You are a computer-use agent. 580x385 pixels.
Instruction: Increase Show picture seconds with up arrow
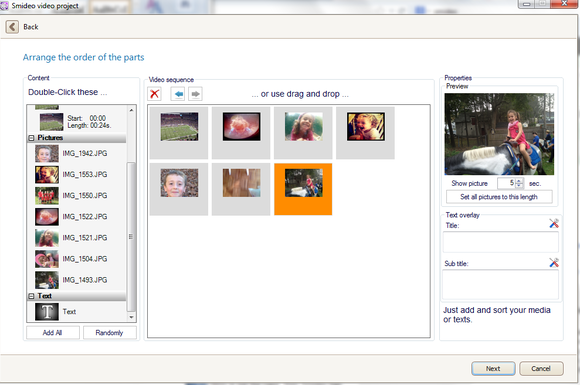tap(519, 181)
